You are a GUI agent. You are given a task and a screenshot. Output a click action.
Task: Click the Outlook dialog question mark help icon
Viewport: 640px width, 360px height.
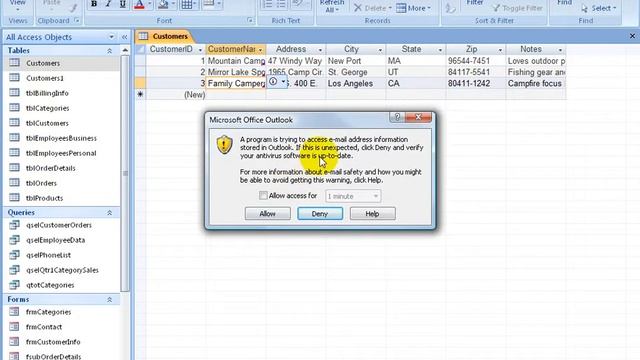[397, 118]
